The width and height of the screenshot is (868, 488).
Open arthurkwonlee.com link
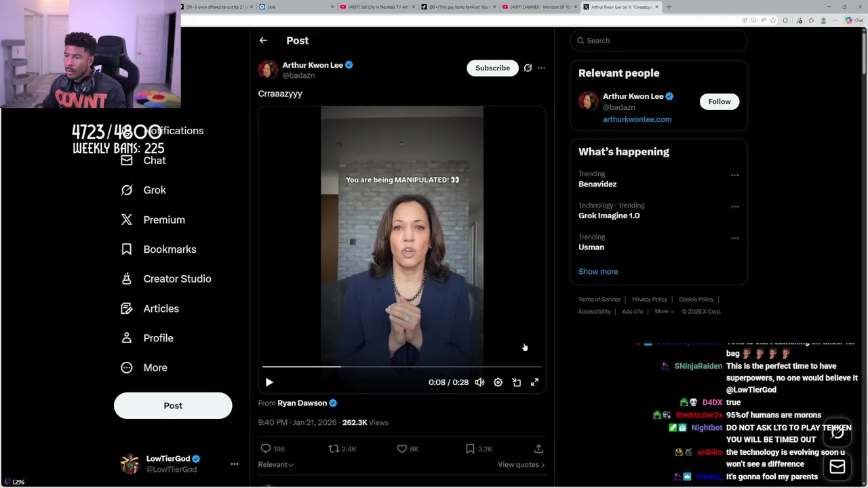pos(637,119)
